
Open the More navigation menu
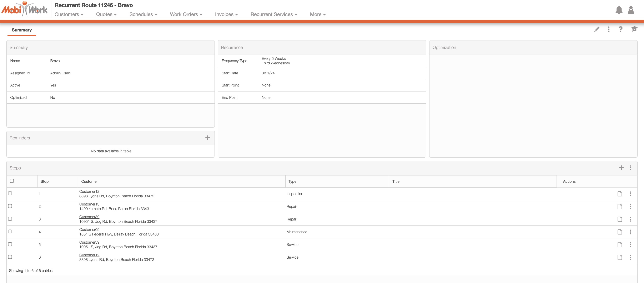[317, 15]
